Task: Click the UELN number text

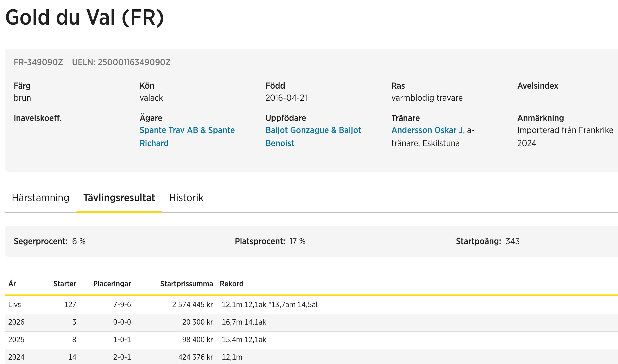Action: tap(121, 62)
